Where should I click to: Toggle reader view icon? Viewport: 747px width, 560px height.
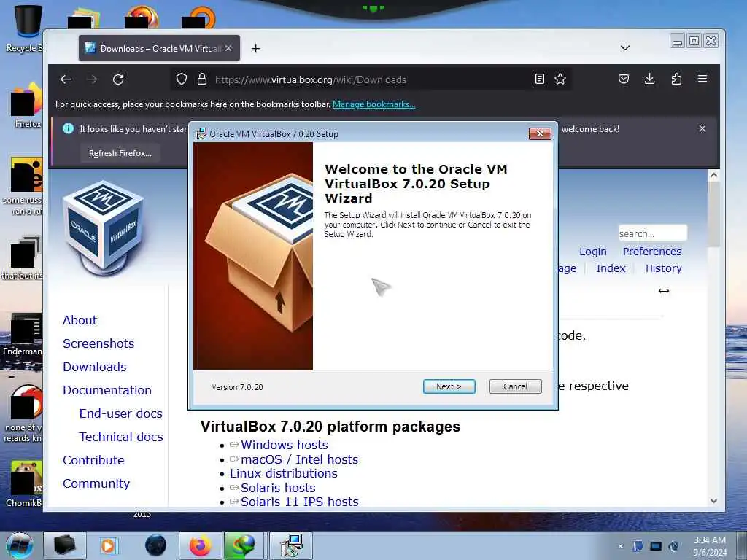click(539, 79)
